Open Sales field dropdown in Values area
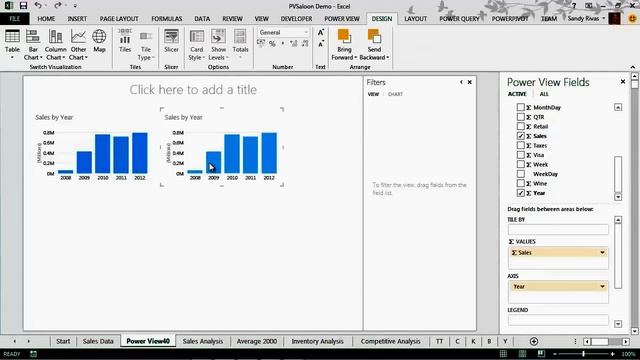The height and width of the screenshot is (360, 640). pyautogui.click(x=602, y=253)
